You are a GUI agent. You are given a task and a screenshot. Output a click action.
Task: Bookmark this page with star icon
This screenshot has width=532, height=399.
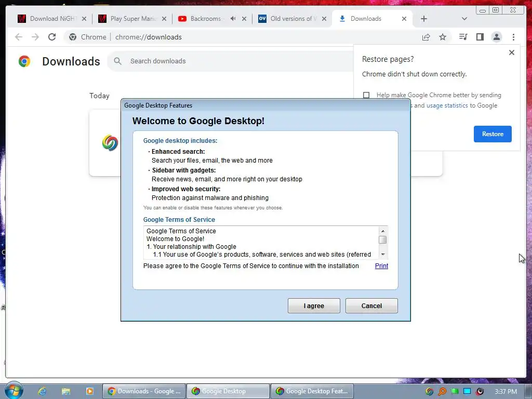tap(443, 37)
